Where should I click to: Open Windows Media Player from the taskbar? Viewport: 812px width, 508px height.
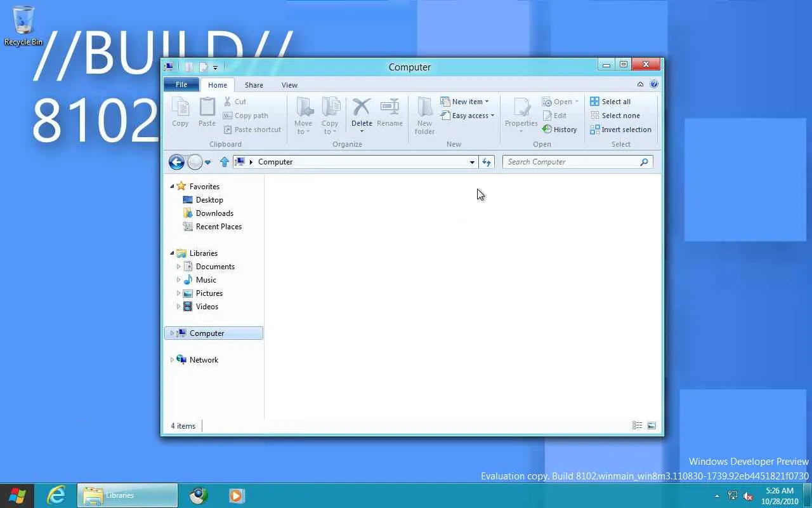(236, 495)
